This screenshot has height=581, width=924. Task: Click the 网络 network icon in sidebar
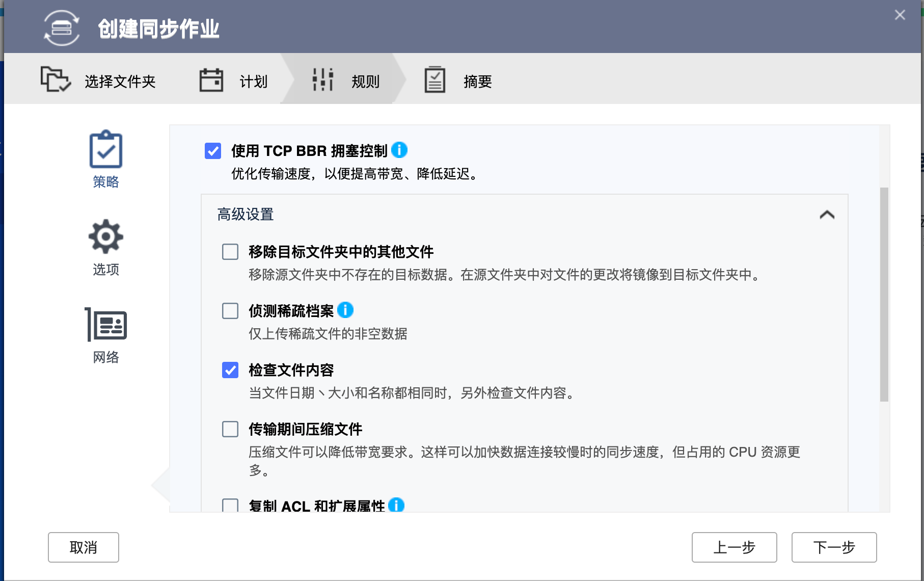[105, 324]
